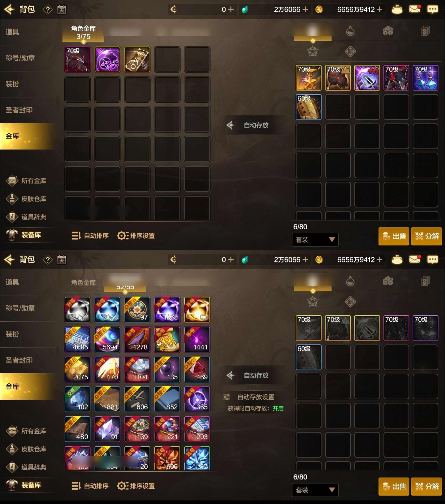This screenshot has height=504, width=445.
Task: Select the purple orb item in 角色金库
Action: (107, 60)
